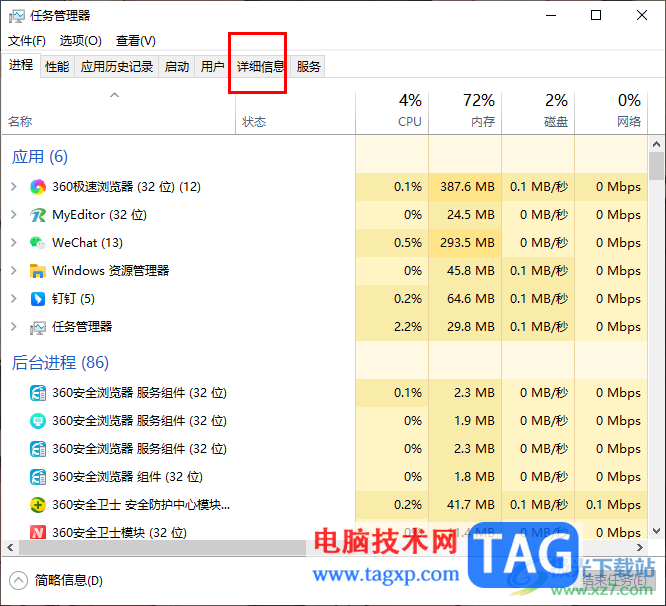Screen dimensions: 666x606
Task: Click the 293.5 MB memory cell
Action: tap(465, 242)
